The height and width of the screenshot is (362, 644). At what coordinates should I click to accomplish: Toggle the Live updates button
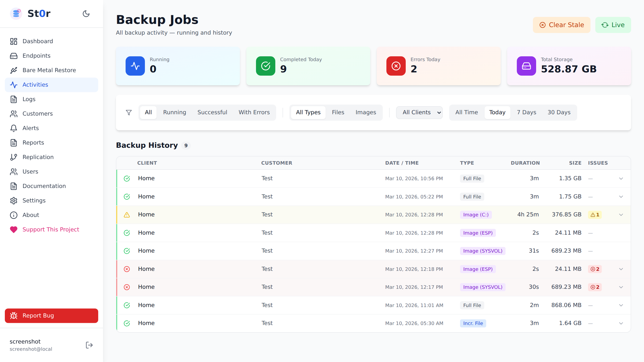613,25
